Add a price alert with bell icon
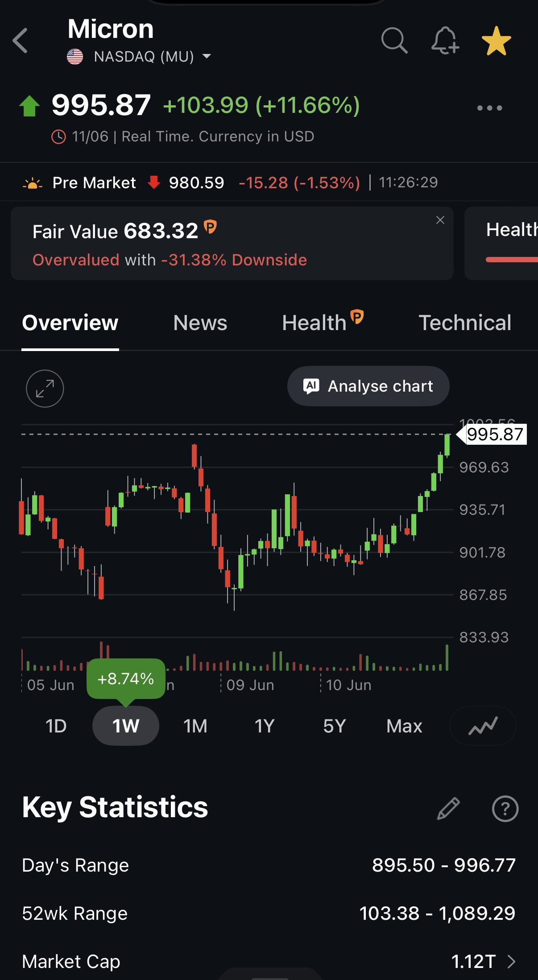Screen dimensions: 538x980 (445, 41)
